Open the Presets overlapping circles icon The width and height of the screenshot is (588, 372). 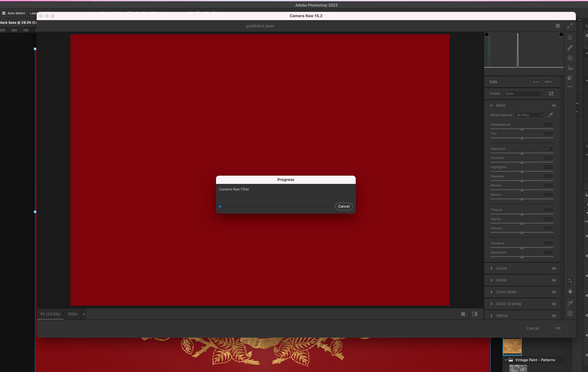click(570, 78)
